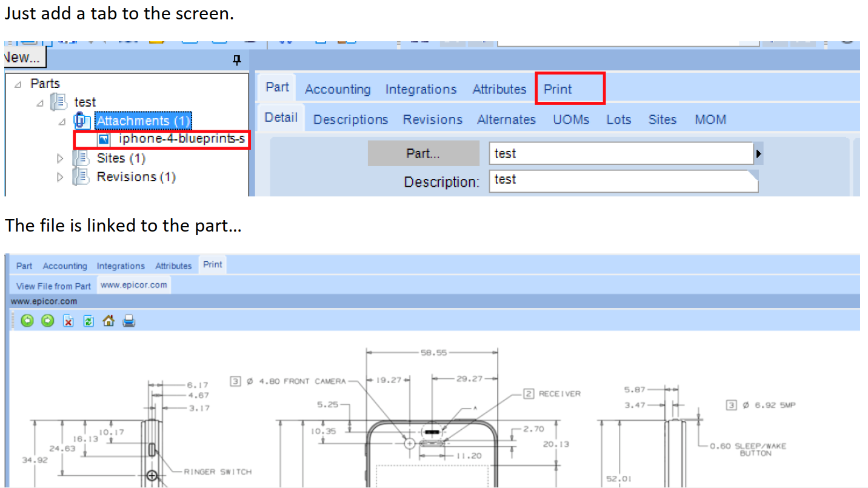Expand the Sites (1) node
Screen dimensions: 868x488
[60, 159]
